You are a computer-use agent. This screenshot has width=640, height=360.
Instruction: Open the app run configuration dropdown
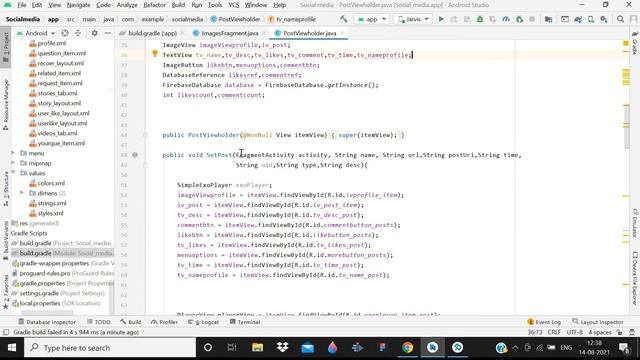point(372,19)
